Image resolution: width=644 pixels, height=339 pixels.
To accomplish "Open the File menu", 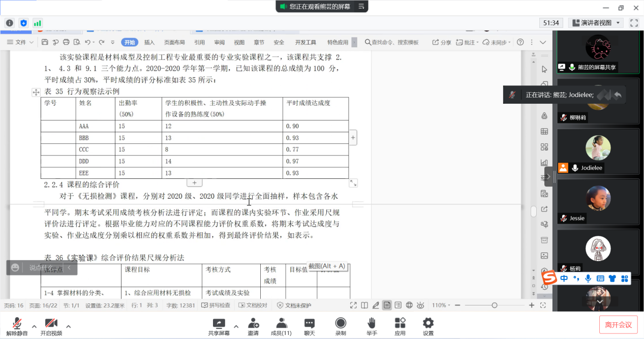I will click(20, 42).
